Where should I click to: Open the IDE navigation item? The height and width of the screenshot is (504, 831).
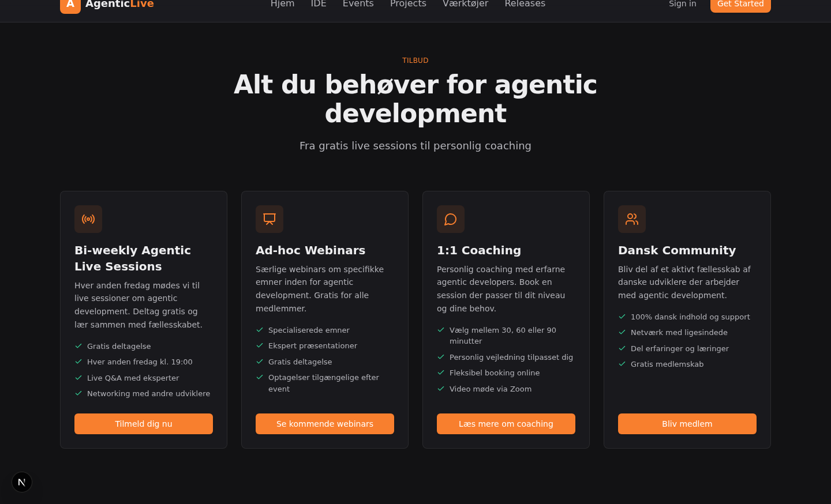[x=319, y=4]
